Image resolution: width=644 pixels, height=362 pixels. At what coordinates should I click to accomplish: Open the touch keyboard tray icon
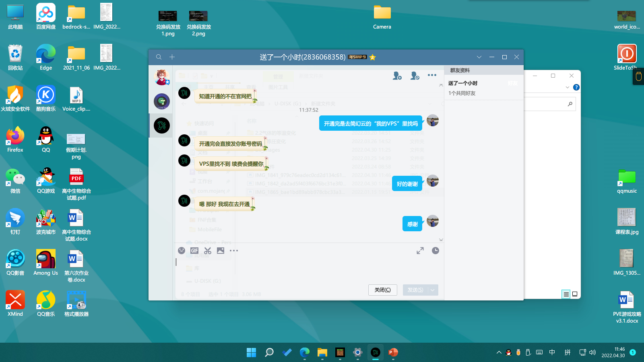click(x=539, y=352)
